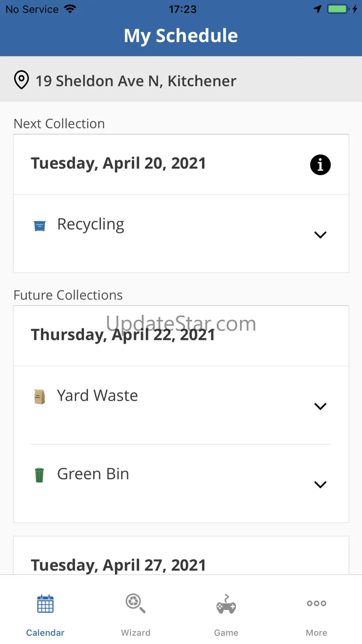Tap the info icon for April 20
Image resolution: width=362 pixels, height=644 pixels.
[x=320, y=165]
